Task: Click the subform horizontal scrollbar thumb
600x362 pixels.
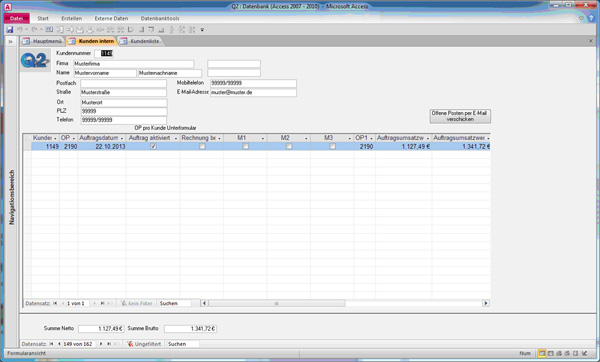Action: [276, 303]
